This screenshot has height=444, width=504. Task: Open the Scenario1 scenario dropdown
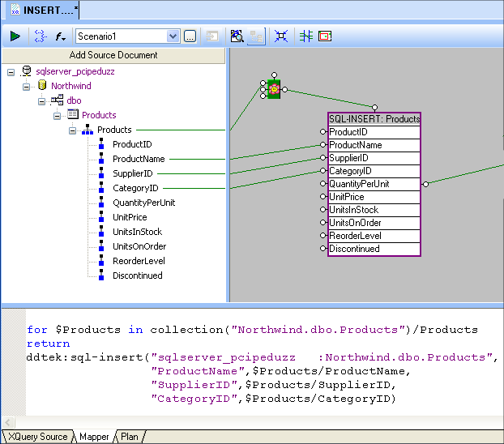click(173, 36)
